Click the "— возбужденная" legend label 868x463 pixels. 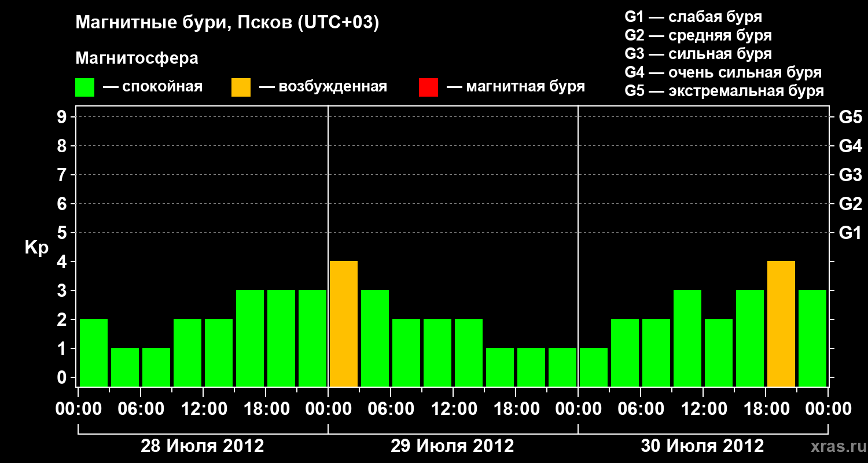pyautogui.click(x=323, y=87)
